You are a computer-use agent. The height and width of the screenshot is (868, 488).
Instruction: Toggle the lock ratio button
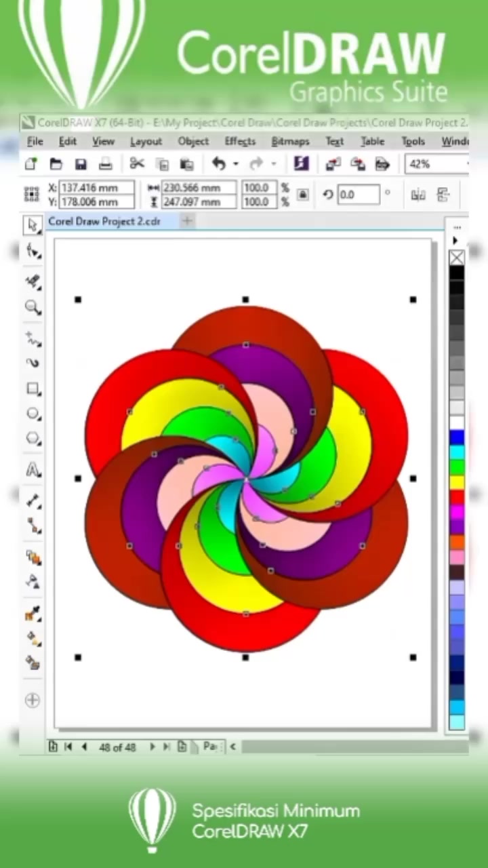click(x=303, y=194)
